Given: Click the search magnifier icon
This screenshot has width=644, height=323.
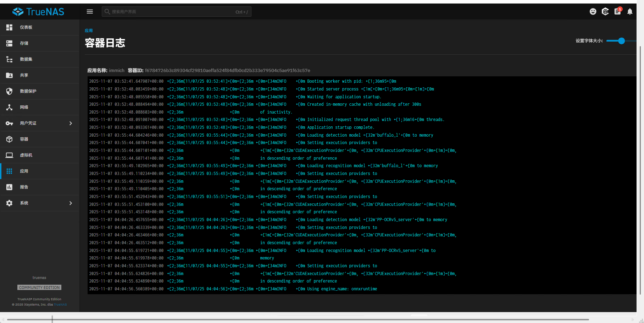Looking at the screenshot, I should (x=107, y=12).
